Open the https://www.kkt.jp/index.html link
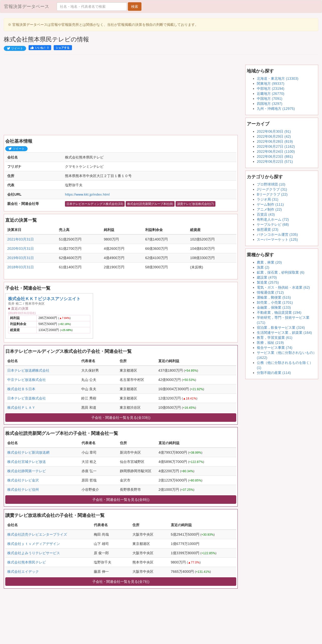The height and width of the screenshot is (644, 322). point(87,194)
